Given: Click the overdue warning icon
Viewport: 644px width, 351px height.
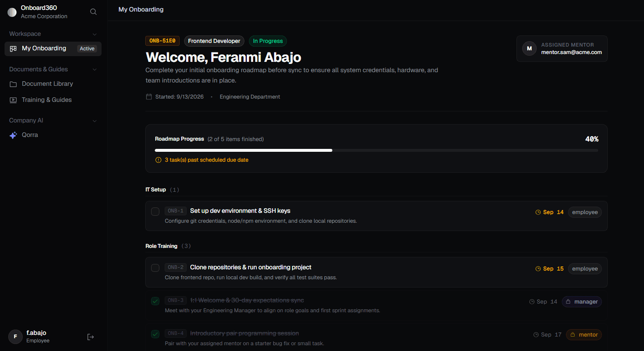Looking at the screenshot, I should [x=158, y=160].
